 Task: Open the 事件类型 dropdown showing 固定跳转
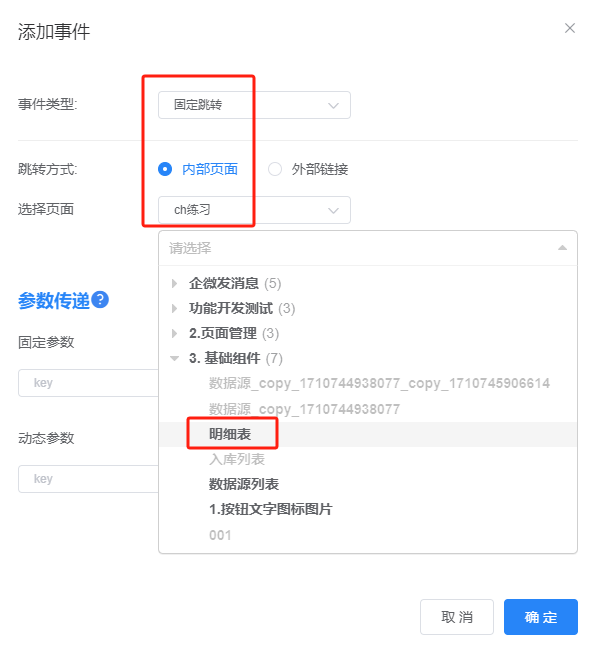click(254, 105)
